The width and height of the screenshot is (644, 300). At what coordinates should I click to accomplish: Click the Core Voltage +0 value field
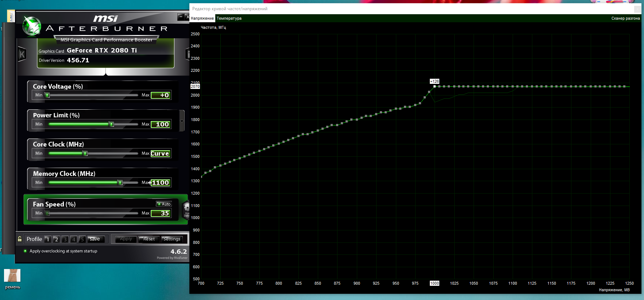coord(161,95)
